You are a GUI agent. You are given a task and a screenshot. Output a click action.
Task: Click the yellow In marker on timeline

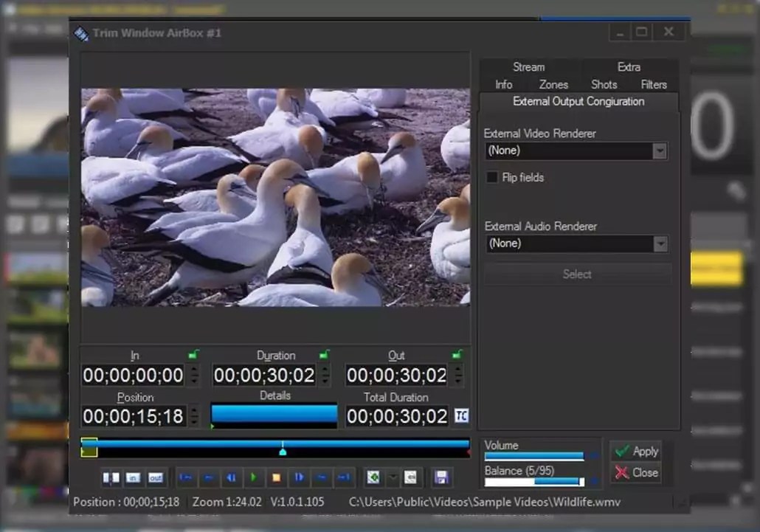(89, 447)
